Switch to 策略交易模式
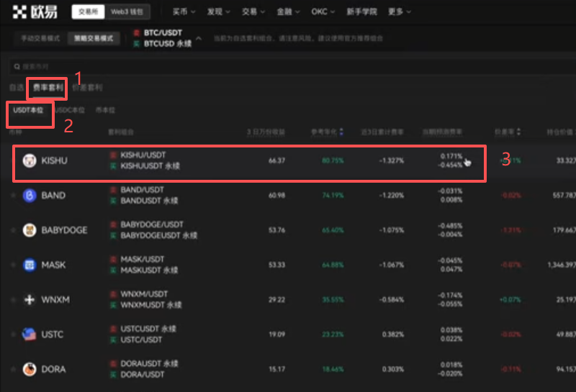 point(94,38)
